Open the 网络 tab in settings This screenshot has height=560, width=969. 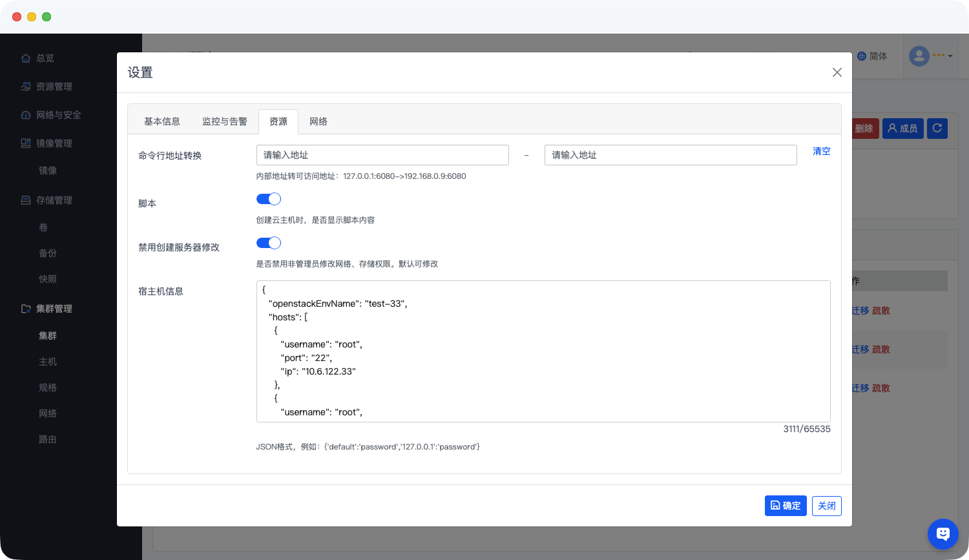(x=318, y=121)
